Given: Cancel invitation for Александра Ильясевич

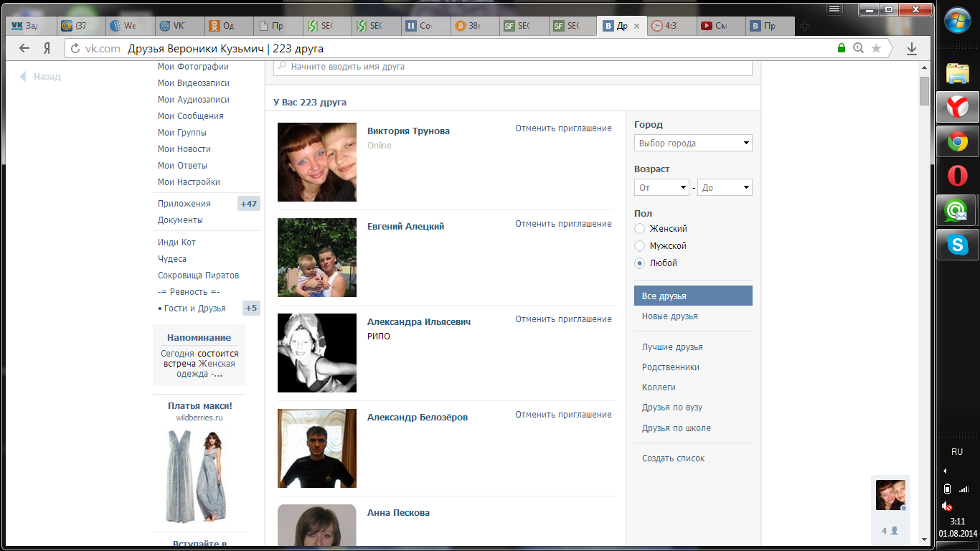Looking at the screenshot, I should (563, 319).
